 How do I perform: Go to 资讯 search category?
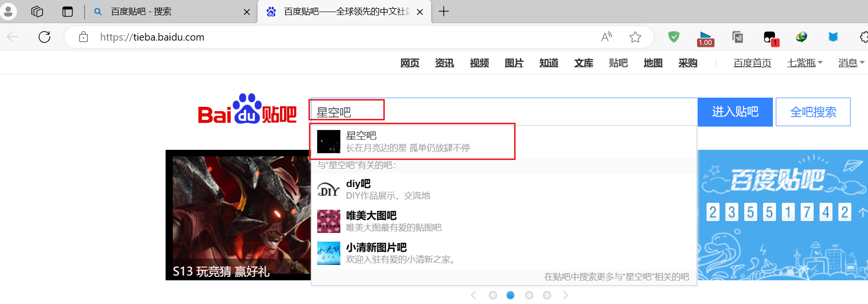pos(445,63)
